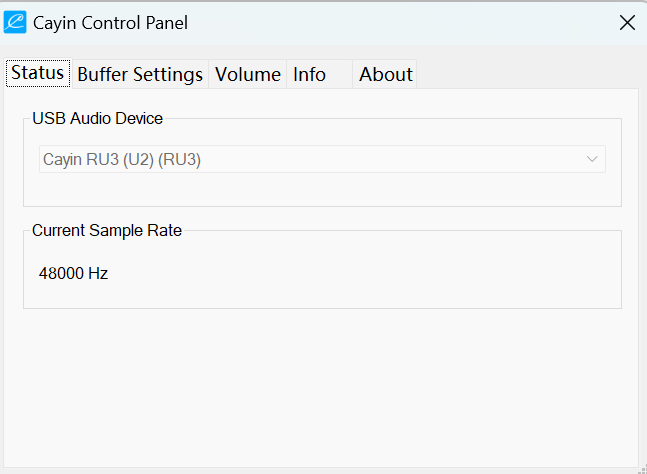Close the Cayin Control Panel window
This screenshot has width=647, height=474.
point(627,22)
